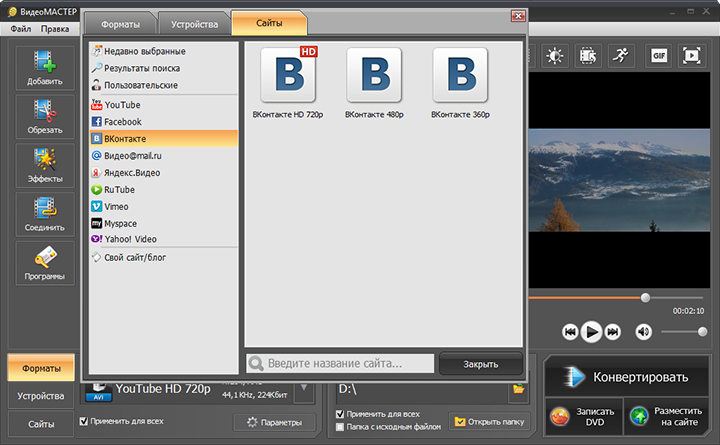Click the next track button

(x=613, y=332)
